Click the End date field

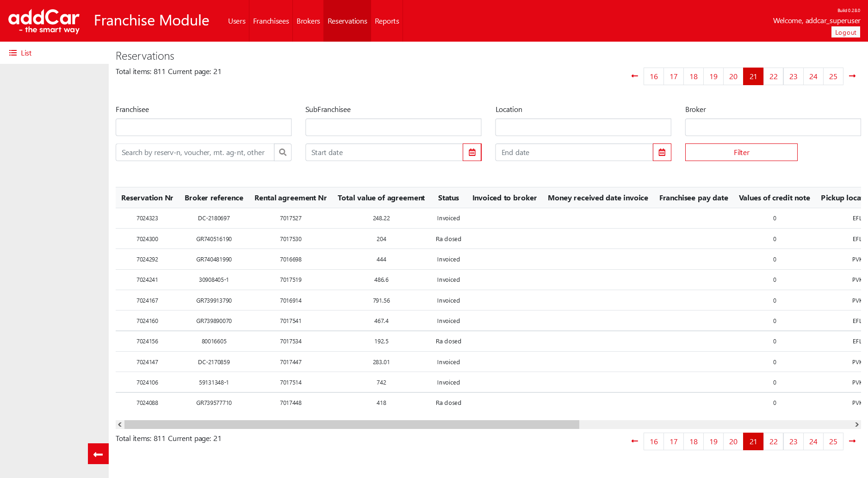point(574,152)
